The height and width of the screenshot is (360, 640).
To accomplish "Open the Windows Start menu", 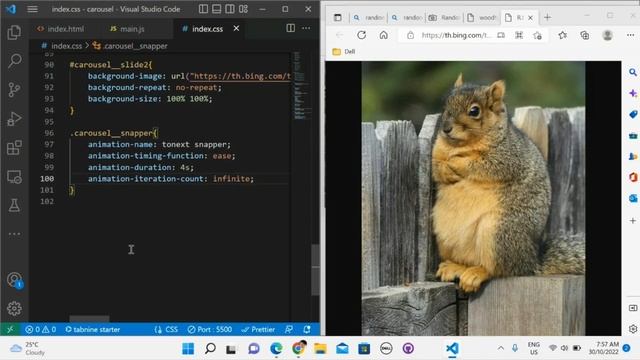I will (188, 349).
